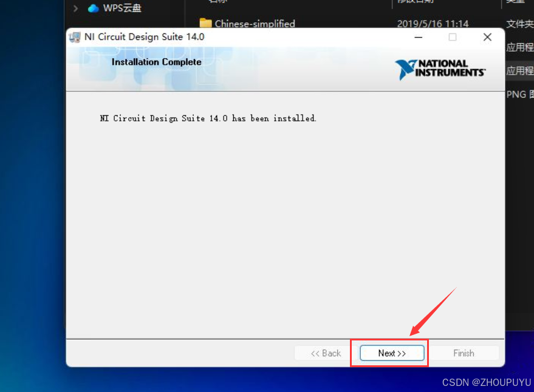
Task: Click the 文件夹 type cell in Explorer
Action: tap(519, 24)
